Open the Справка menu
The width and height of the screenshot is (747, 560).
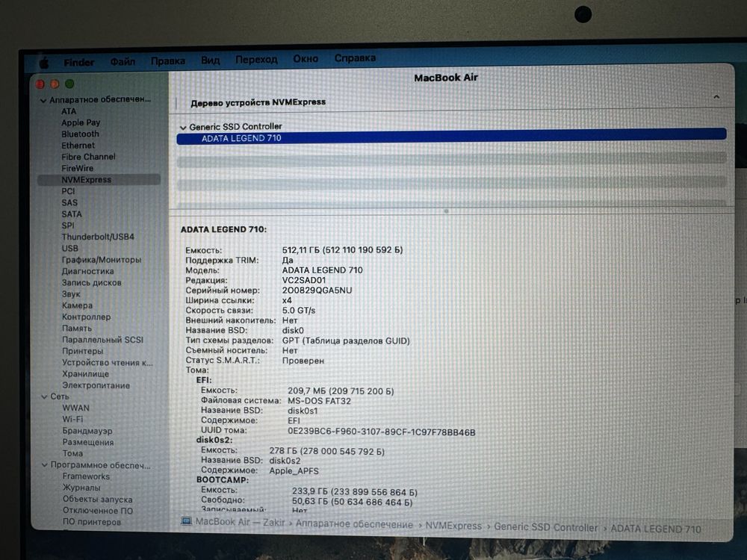(355, 58)
